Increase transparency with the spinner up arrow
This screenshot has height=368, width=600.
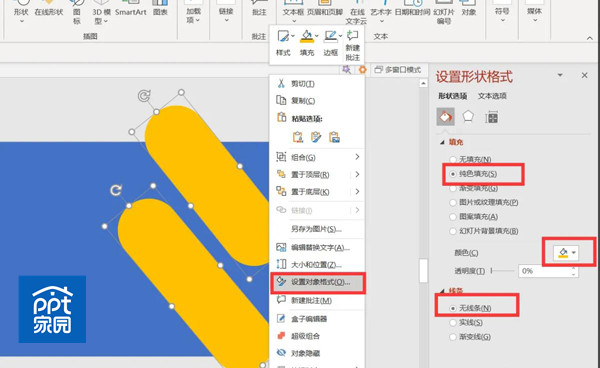pos(574,268)
